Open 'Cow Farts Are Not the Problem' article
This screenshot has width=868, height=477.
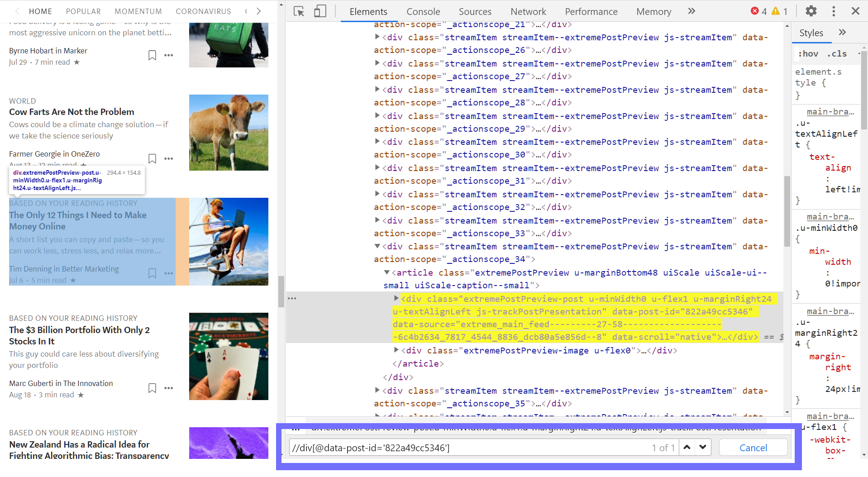click(72, 112)
